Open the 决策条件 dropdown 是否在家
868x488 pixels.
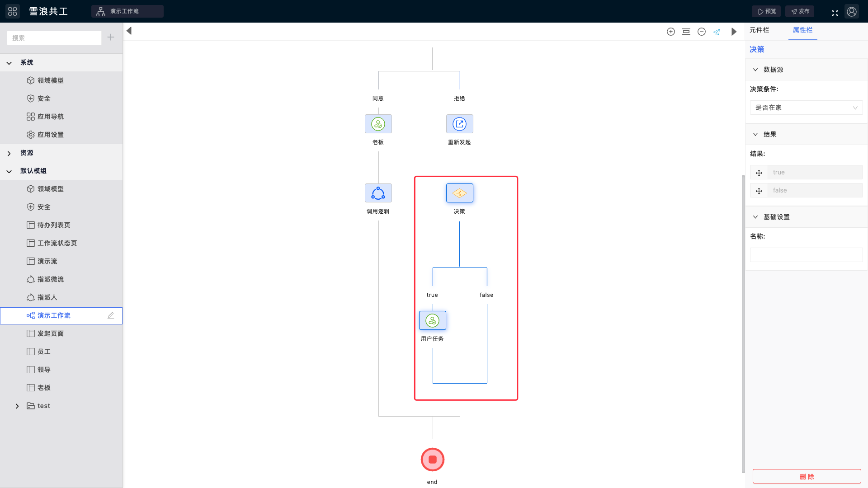click(807, 108)
